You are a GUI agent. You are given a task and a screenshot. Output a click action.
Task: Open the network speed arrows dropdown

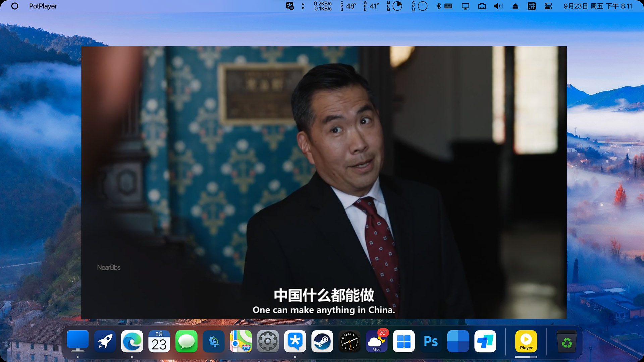point(302,6)
